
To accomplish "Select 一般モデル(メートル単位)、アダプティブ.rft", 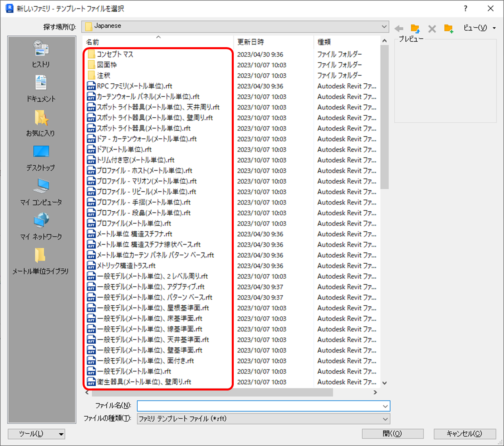I will [x=146, y=287].
